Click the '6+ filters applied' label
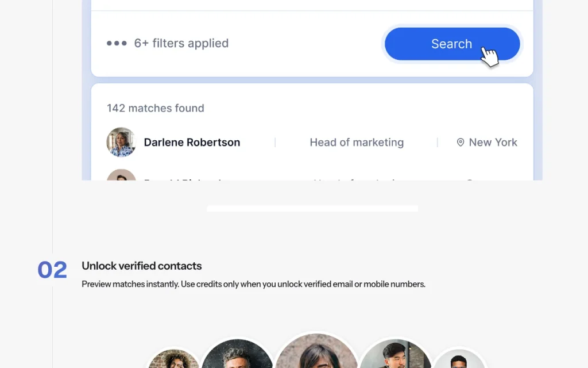588x368 pixels. click(x=181, y=43)
